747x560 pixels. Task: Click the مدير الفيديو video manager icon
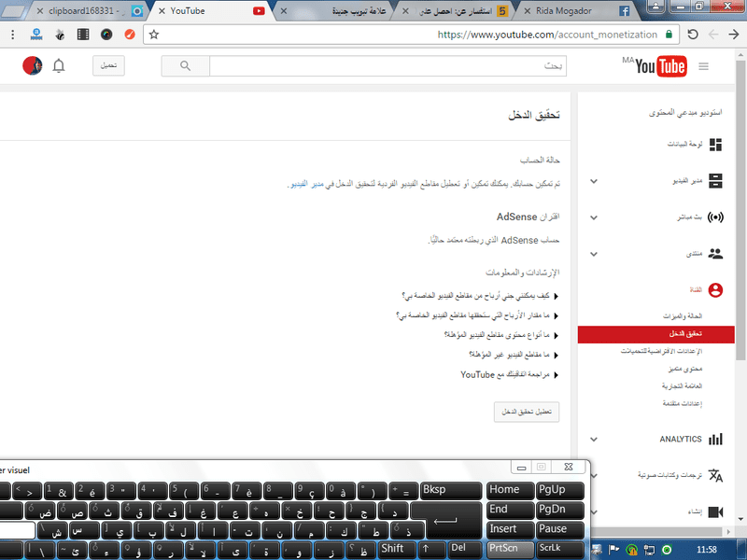[x=717, y=181]
